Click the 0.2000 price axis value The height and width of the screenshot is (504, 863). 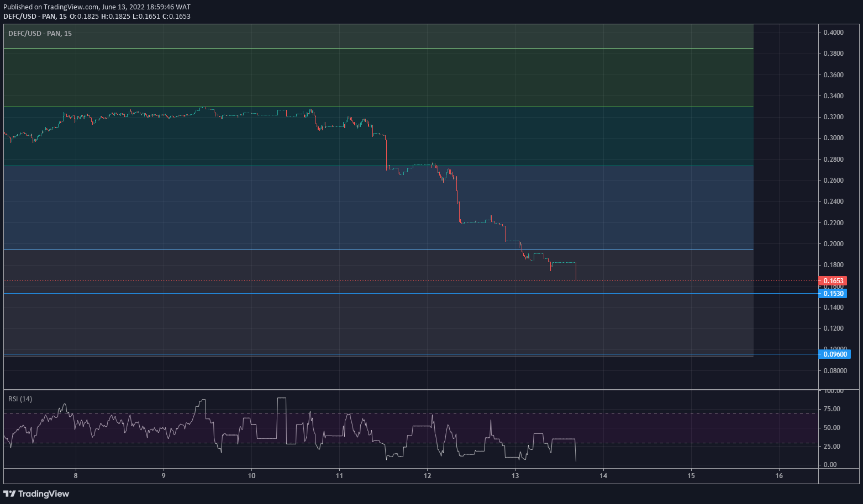[833, 244]
